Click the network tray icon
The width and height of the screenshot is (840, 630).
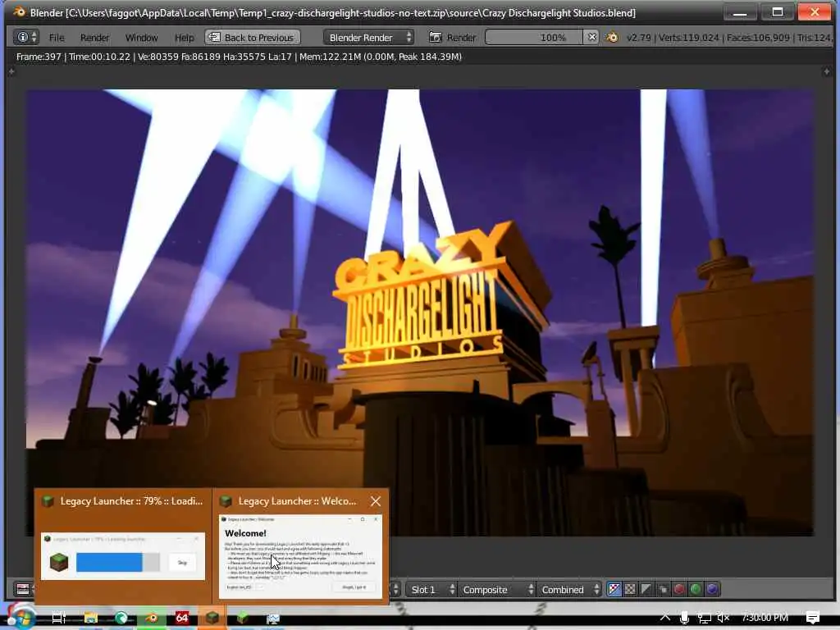click(x=704, y=618)
